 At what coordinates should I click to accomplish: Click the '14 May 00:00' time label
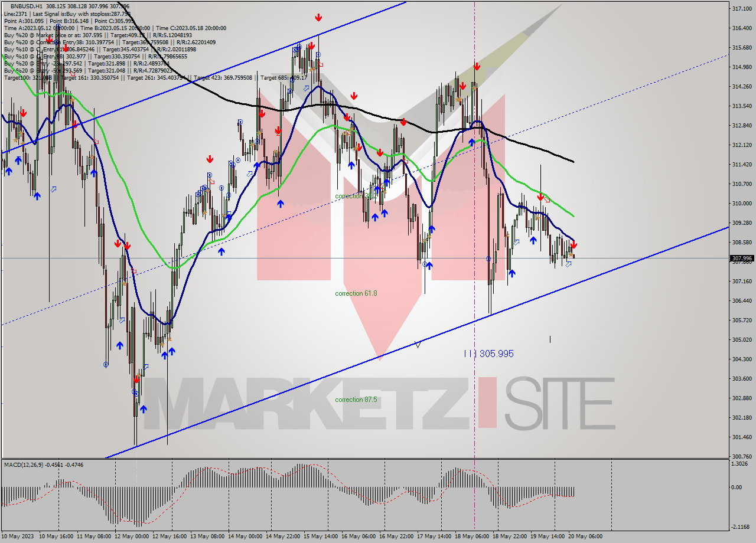coord(245,537)
